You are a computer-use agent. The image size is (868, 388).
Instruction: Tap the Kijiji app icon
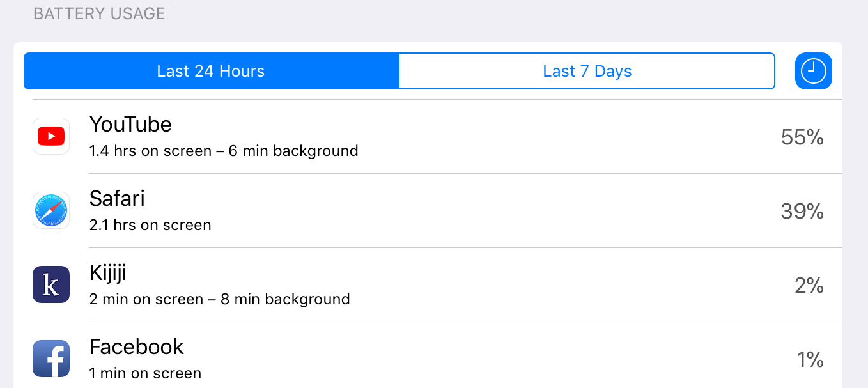[51, 284]
